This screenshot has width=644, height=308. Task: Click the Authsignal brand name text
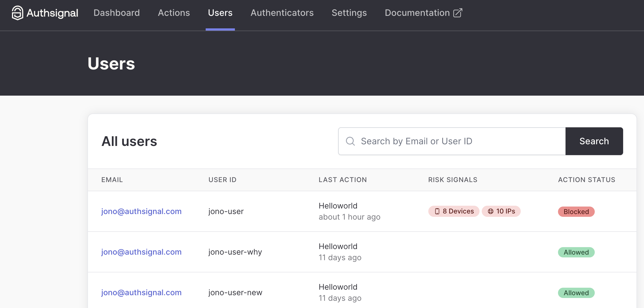52,13
